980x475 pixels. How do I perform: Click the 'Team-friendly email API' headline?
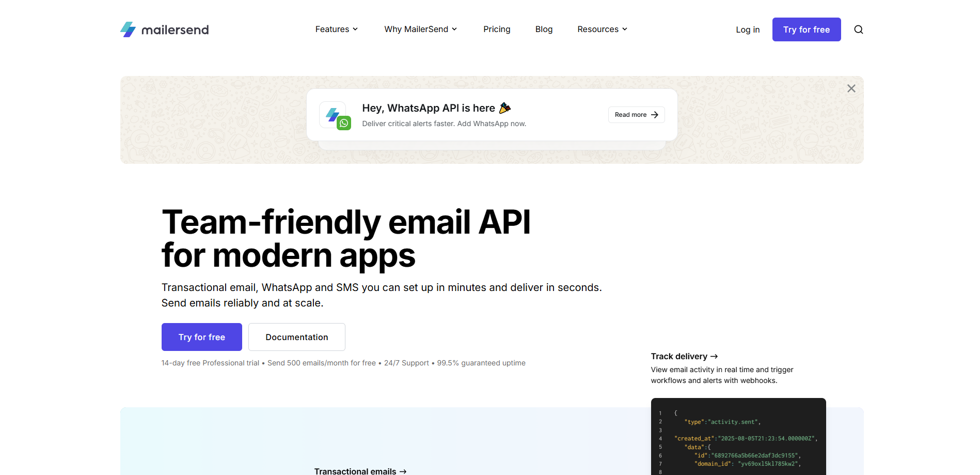(x=346, y=222)
